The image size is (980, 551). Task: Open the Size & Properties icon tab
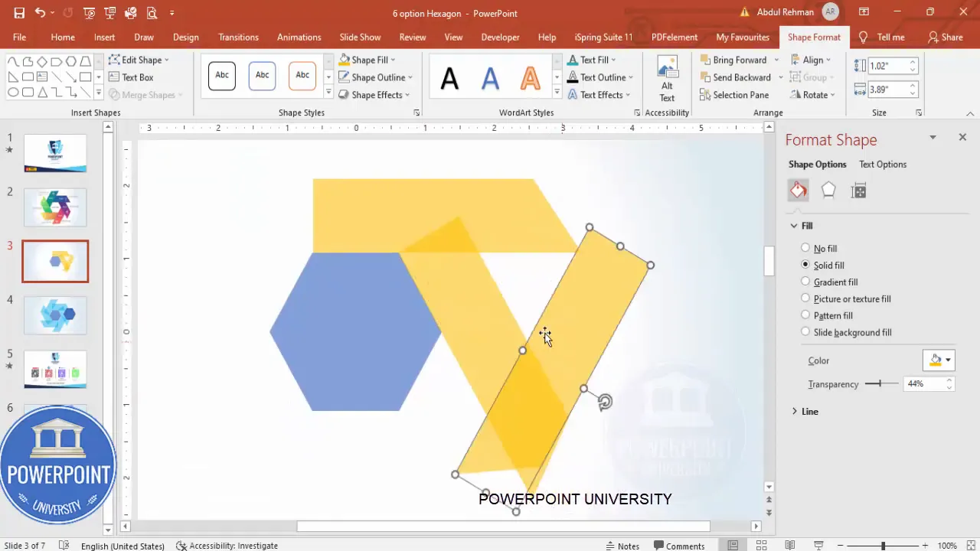858,191
